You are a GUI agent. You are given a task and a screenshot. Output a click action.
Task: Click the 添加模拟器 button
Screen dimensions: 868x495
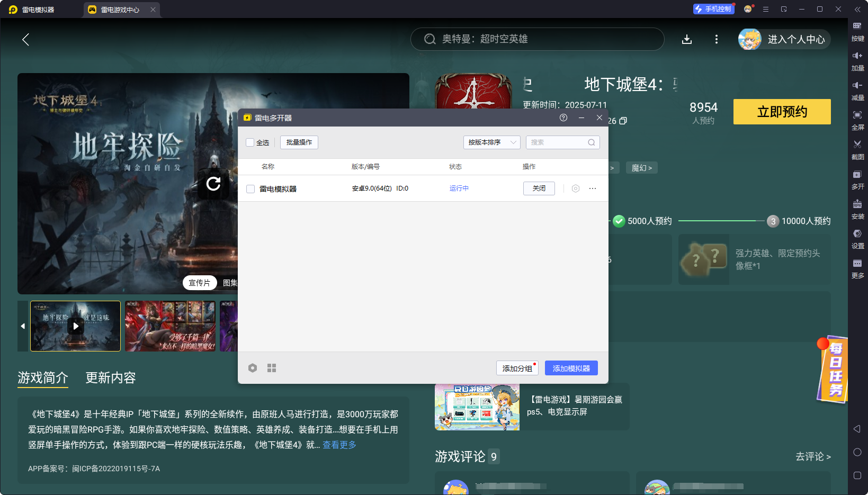coord(571,368)
